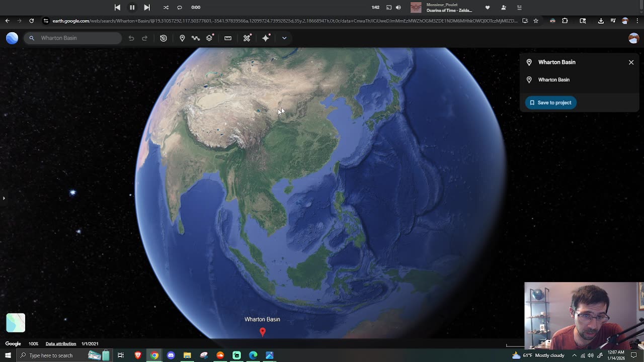
Task: Skip to next track in media player
Action: (x=146, y=8)
